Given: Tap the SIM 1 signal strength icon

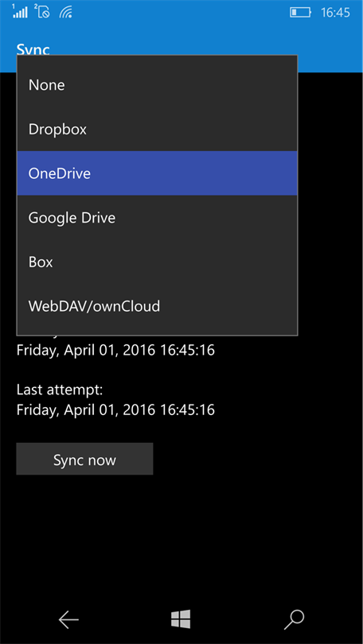Looking at the screenshot, I should pyautogui.click(x=20, y=11).
